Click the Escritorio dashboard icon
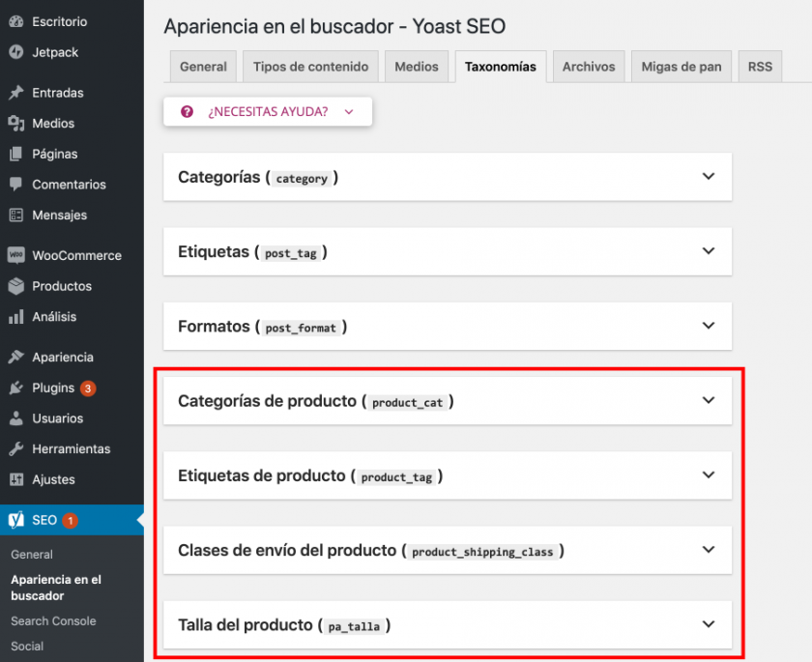 [16, 21]
